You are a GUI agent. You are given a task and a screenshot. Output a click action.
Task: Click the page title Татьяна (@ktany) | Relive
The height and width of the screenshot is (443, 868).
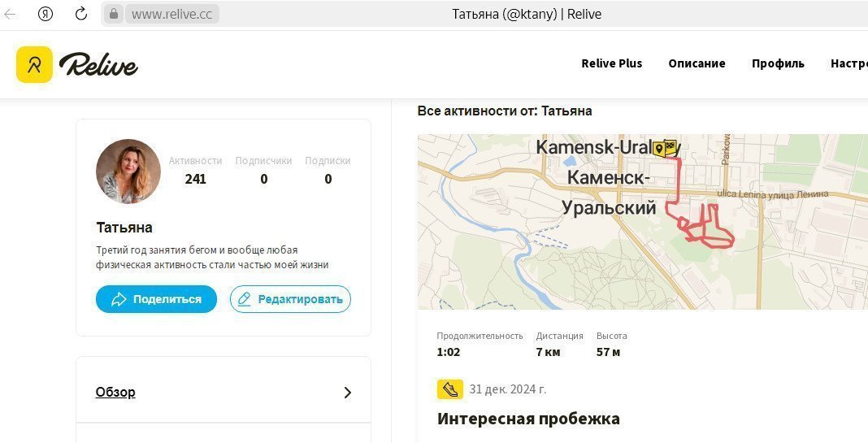click(527, 14)
